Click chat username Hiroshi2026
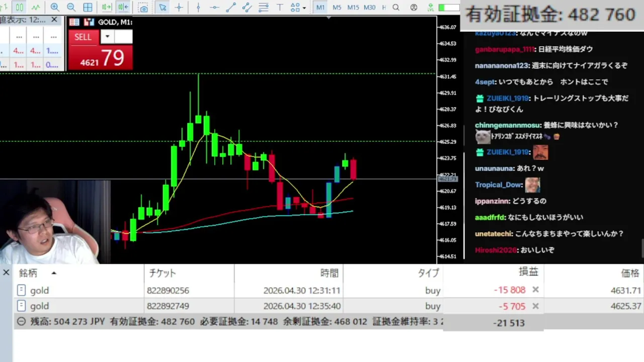 496,250
